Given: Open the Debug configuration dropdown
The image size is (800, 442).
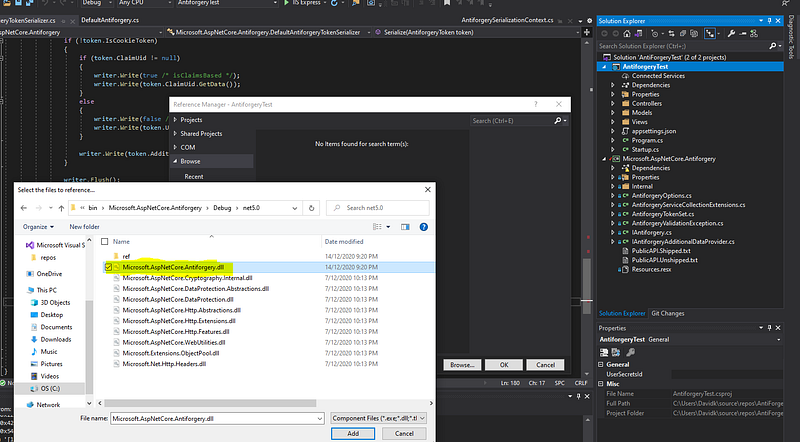Looking at the screenshot, I should [x=97, y=3].
